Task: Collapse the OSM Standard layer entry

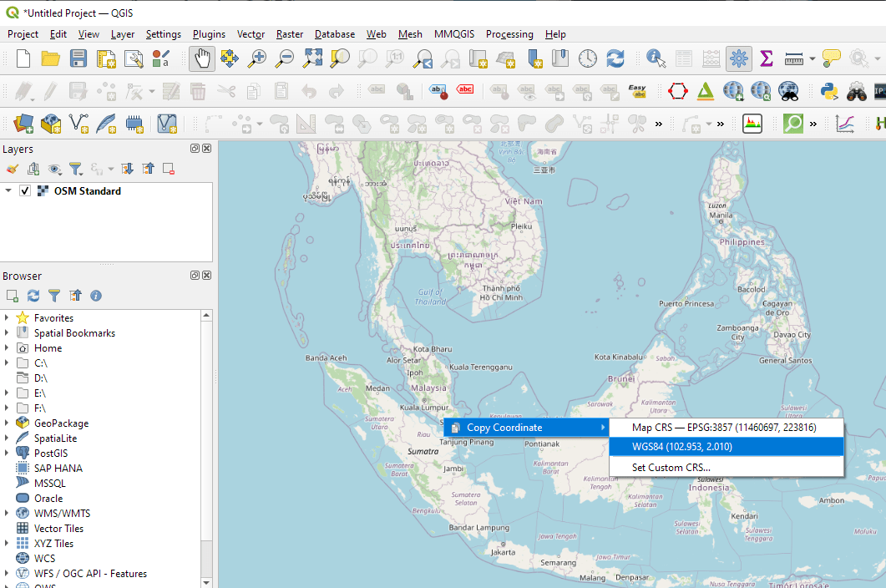Action: pyautogui.click(x=8, y=190)
